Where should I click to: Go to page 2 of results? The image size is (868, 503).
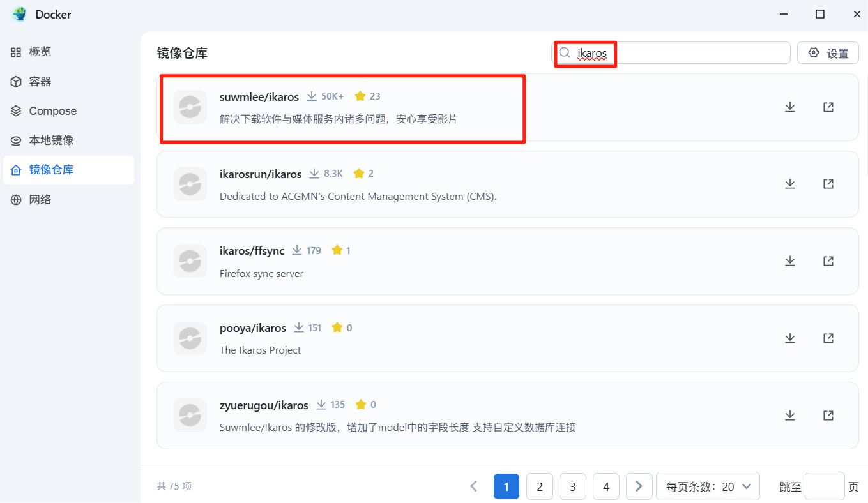coord(540,486)
